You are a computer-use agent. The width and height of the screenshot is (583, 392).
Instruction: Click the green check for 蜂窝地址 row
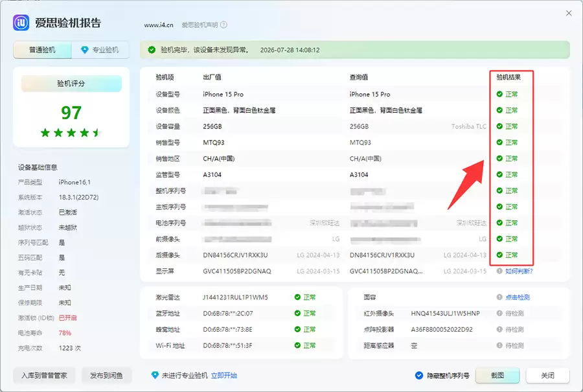point(297,329)
